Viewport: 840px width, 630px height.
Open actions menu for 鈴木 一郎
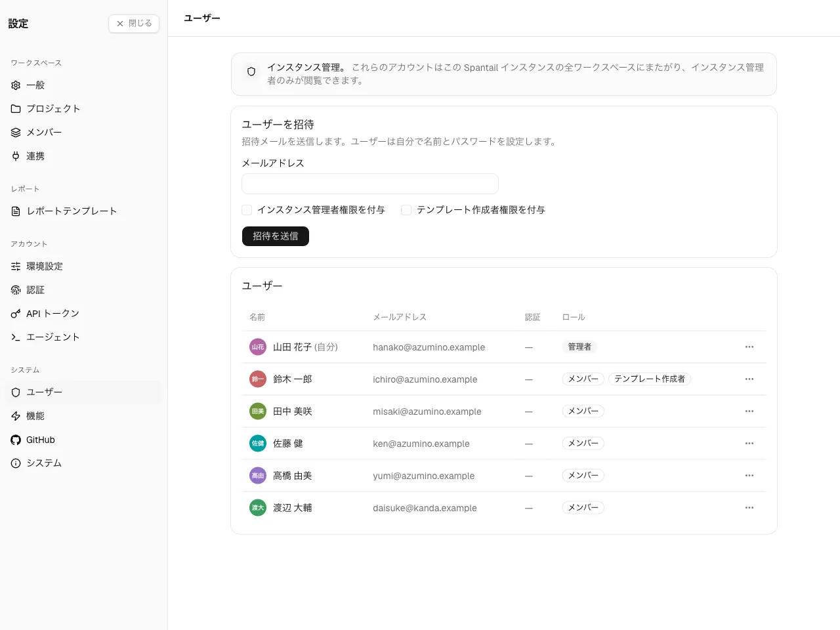(x=749, y=379)
